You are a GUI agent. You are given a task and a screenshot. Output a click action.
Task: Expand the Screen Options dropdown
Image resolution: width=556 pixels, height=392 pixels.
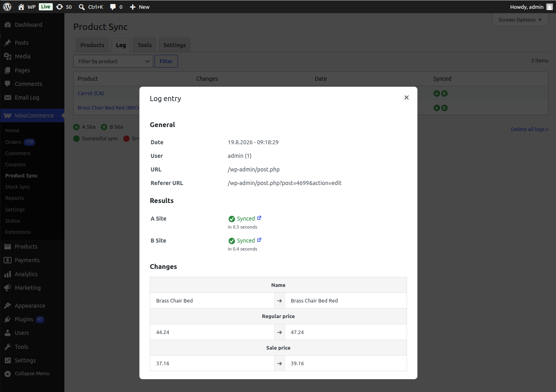520,20
